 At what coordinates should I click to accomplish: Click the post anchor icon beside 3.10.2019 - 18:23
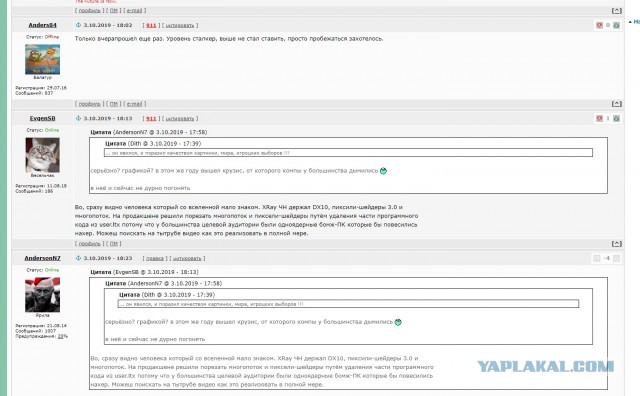coord(78,258)
